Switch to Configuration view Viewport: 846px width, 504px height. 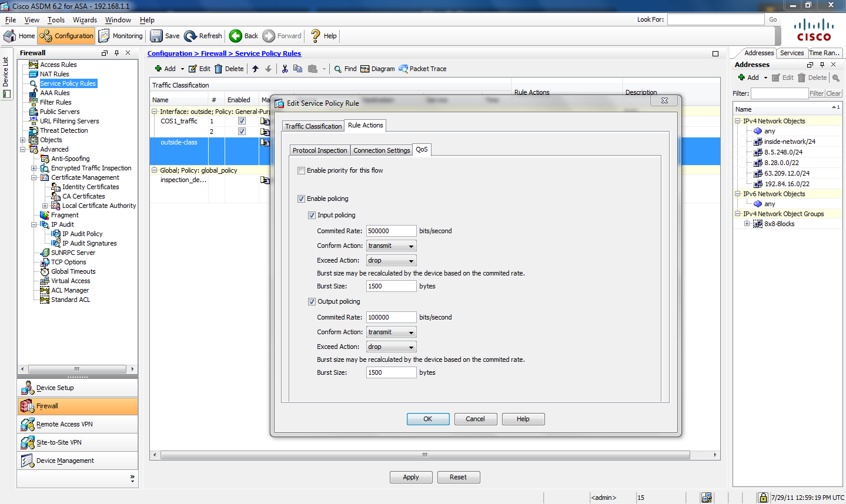tap(66, 36)
